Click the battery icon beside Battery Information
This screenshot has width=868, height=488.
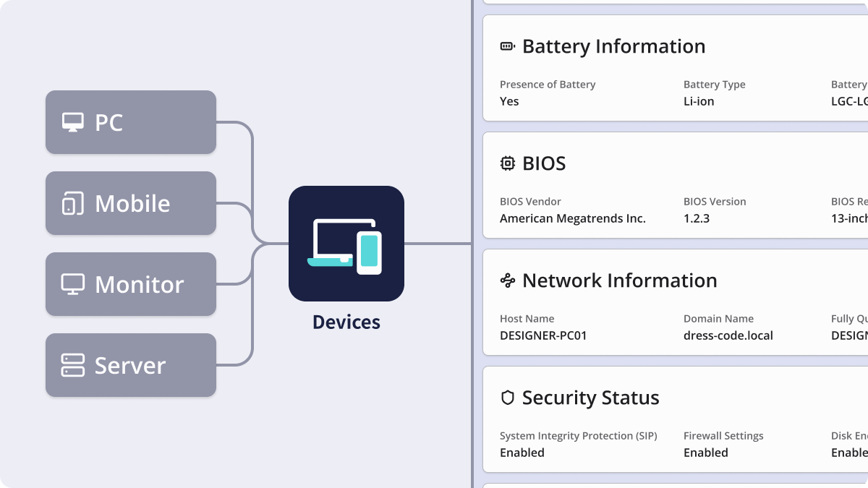point(508,46)
